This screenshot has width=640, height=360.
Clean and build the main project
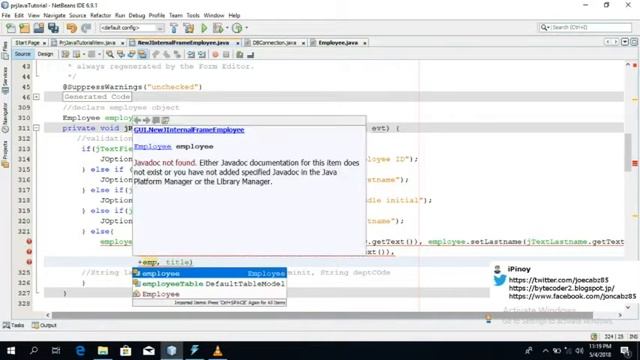189,28
